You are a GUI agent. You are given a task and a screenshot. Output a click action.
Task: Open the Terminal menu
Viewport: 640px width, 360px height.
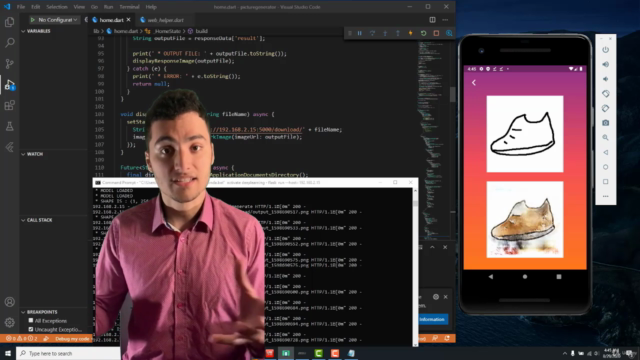point(129,7)
